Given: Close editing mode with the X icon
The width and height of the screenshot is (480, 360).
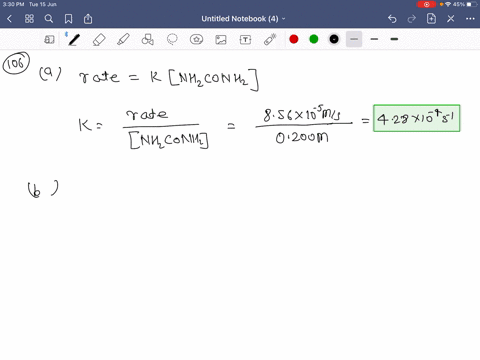Looking at the screenshot, I should 451,19.
